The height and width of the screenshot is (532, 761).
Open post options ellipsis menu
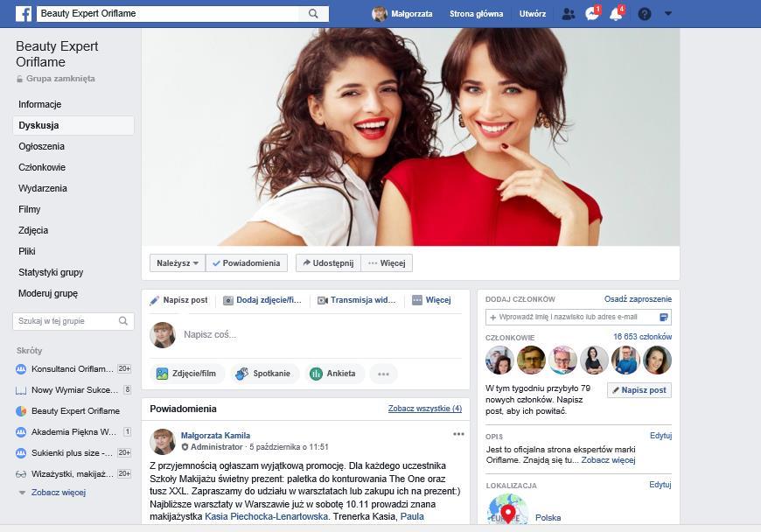458,434
